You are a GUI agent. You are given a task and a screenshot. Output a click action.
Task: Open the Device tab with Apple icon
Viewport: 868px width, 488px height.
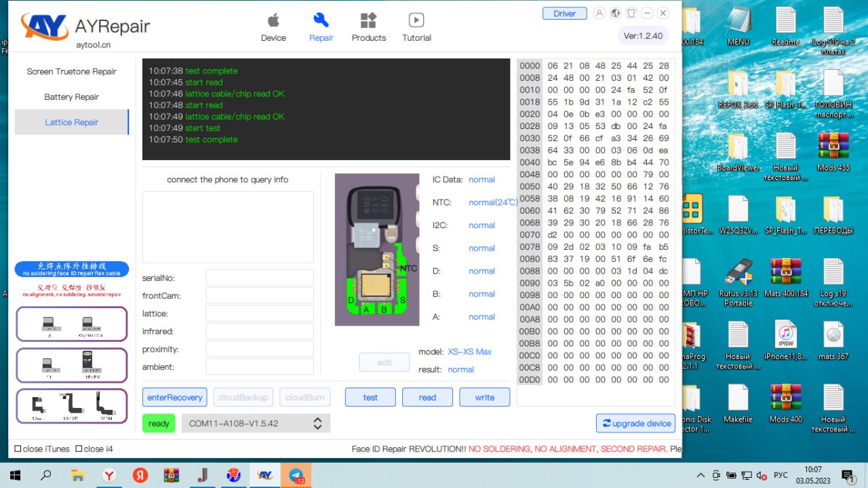273,27
